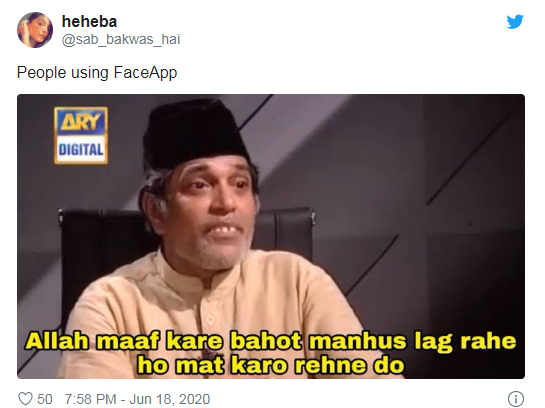
Task: View the like count of 50
Action: tap(45, 399)
